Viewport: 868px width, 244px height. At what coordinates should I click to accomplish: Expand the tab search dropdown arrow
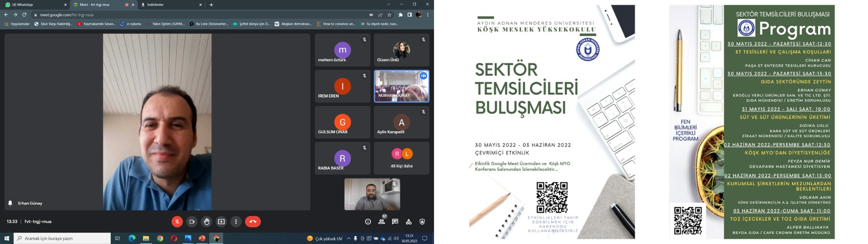[388, 5]
